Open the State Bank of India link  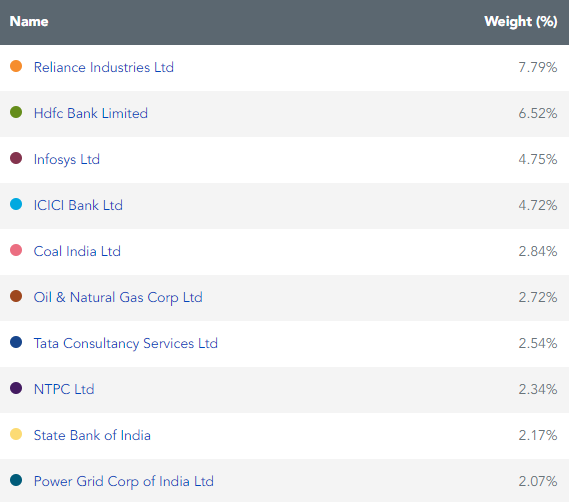(x=92, y=435)
